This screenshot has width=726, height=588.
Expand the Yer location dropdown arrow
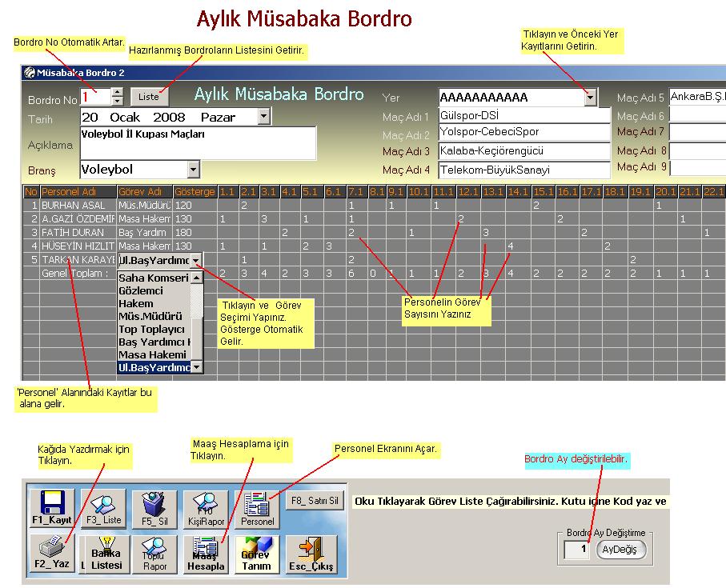[x=590, y=98]
